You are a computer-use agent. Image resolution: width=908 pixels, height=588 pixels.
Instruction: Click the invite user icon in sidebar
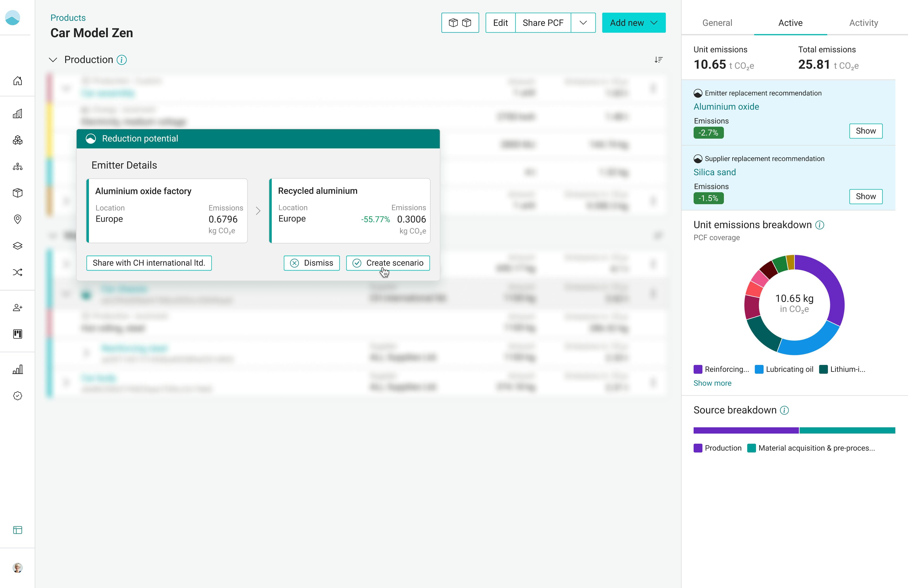click(17, 307)
